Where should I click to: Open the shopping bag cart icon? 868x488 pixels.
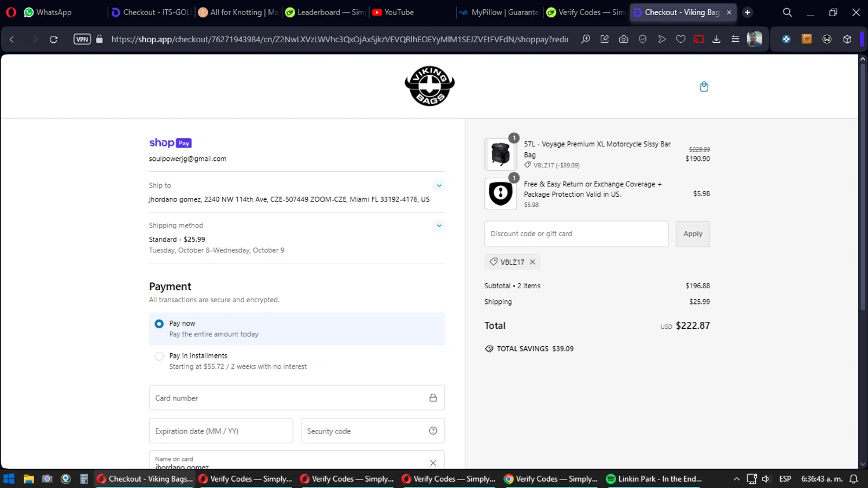click(704, 86)
